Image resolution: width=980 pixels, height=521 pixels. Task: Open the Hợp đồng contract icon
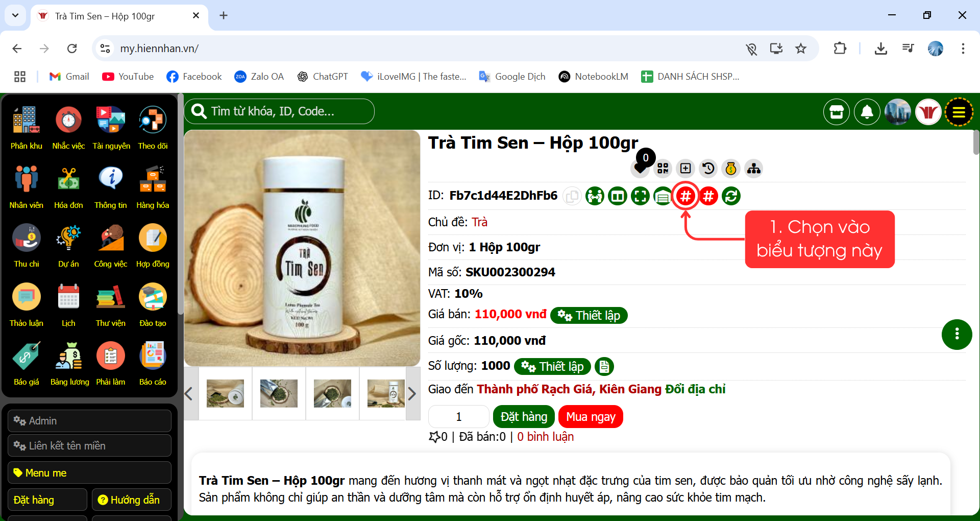153,238
